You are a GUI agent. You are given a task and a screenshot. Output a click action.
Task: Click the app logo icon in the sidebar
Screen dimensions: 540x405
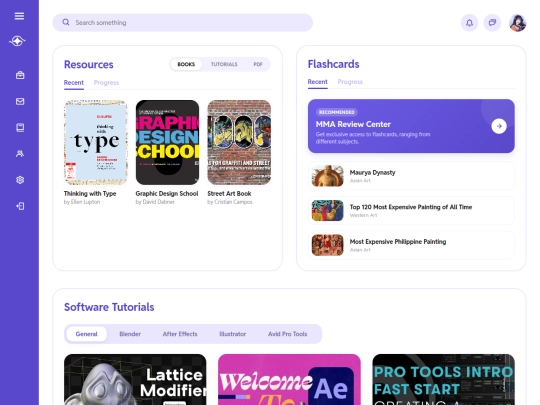coord(17,41)
